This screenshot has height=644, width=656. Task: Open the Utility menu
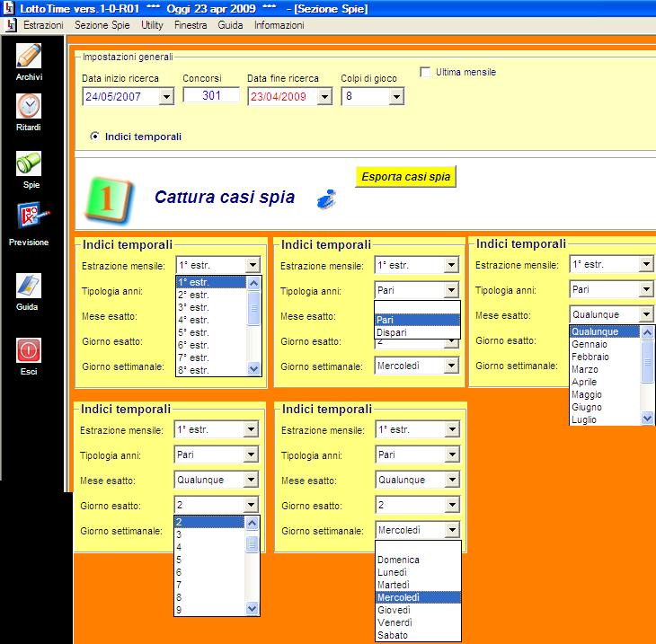click(152, 25)
